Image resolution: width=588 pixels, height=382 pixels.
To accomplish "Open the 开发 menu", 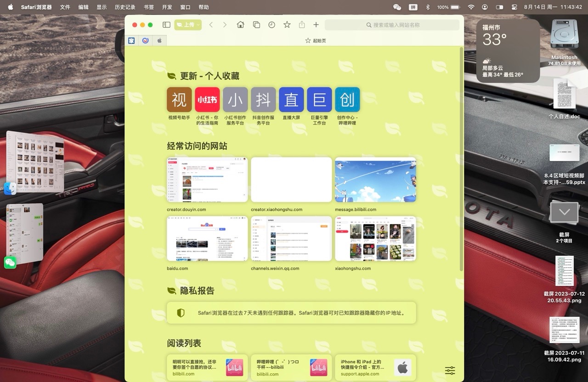I will coord(167,7).
